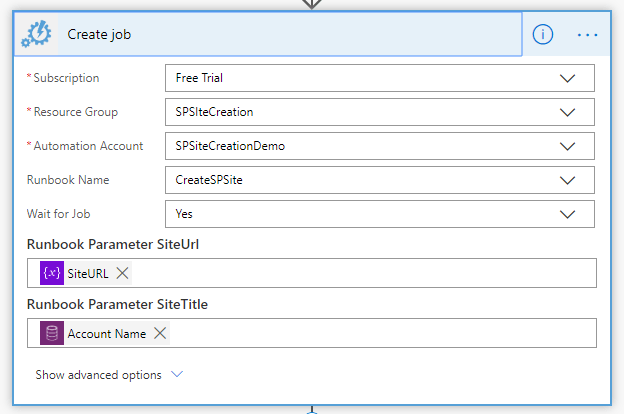Expand the Resource Group dropdown
The width and height of the screenshot is (624, 414).
coord(568,112)
